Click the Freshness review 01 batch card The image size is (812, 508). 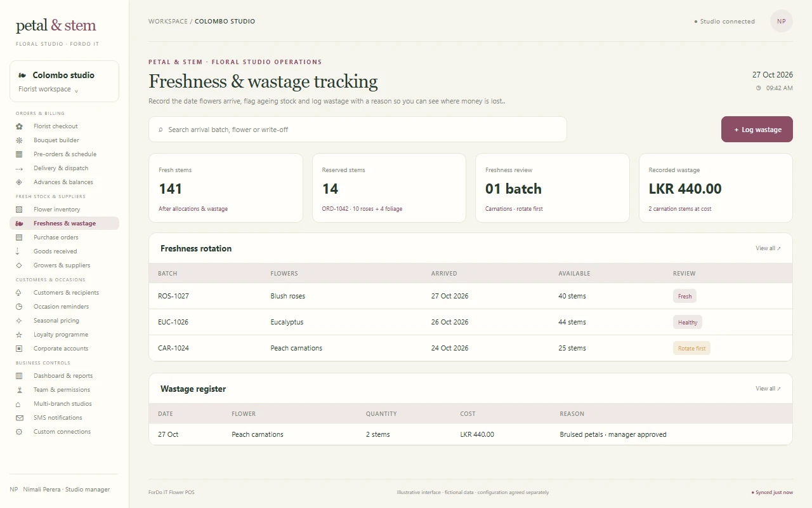tap(553, 188)
